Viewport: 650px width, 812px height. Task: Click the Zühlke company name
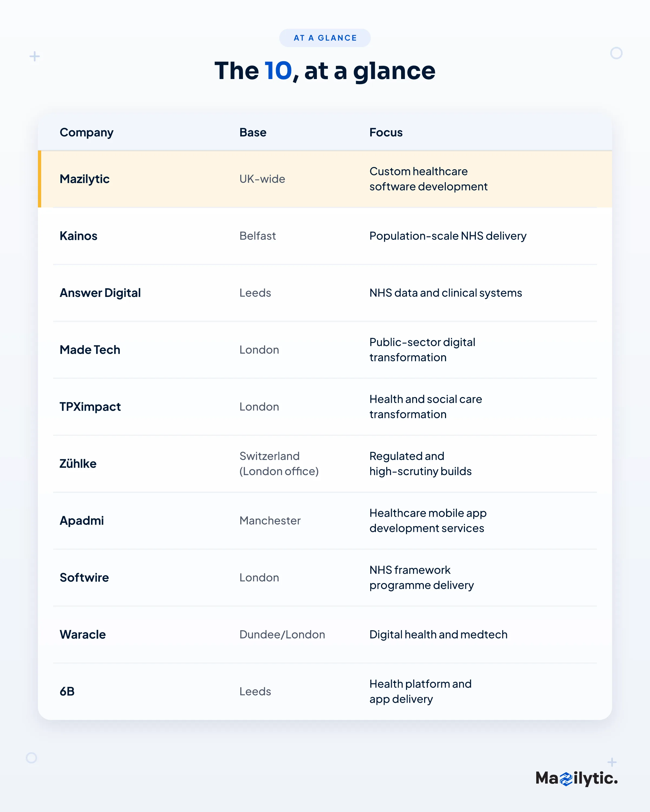click(78, 464)
